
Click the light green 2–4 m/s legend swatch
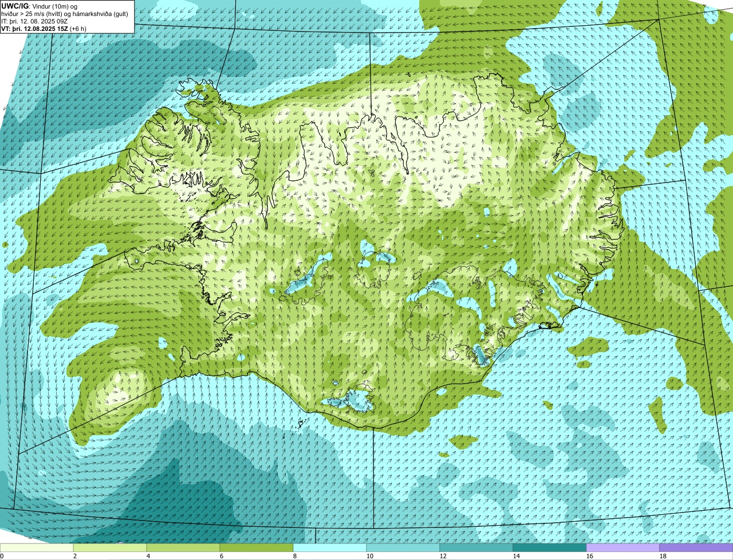click(110, 547)
